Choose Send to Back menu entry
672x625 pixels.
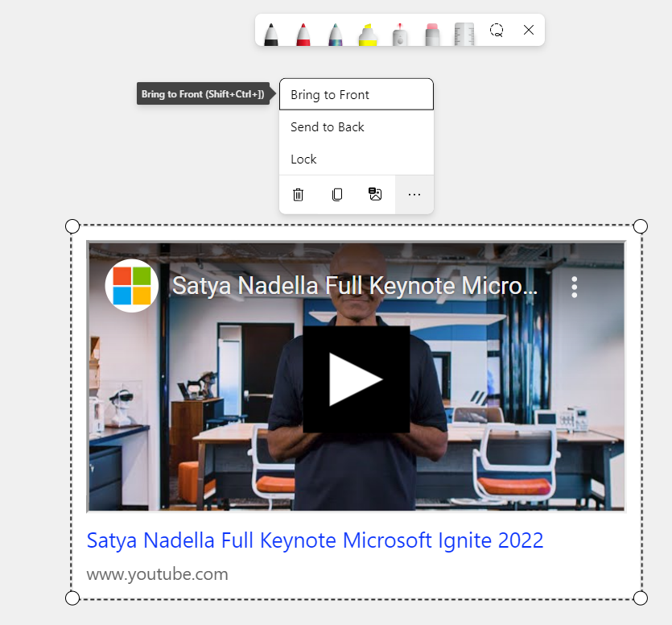coord(357,127)
